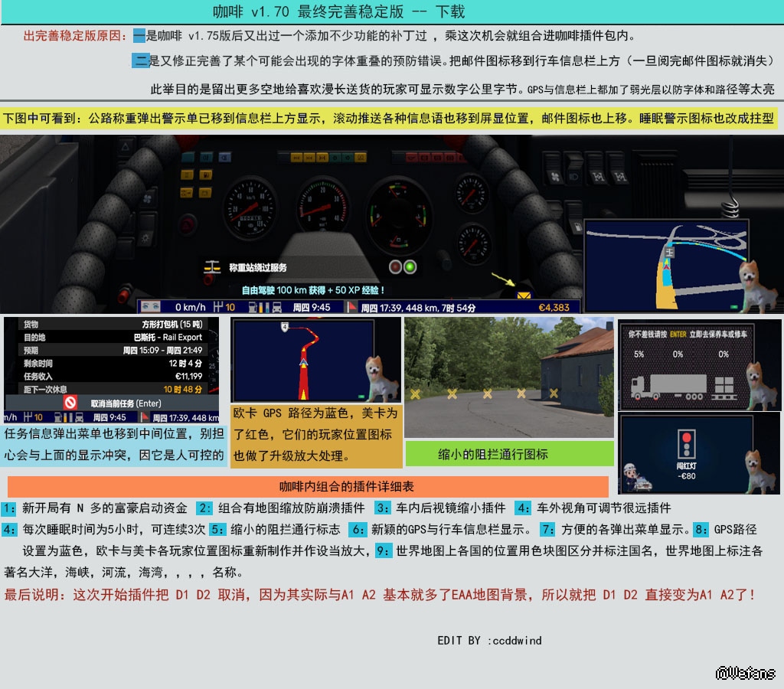This screenshot has width=784, height=689.
Task: Click the '任务收入 €11,199' row
Action: pyautogui.click(x=112, y=376)
